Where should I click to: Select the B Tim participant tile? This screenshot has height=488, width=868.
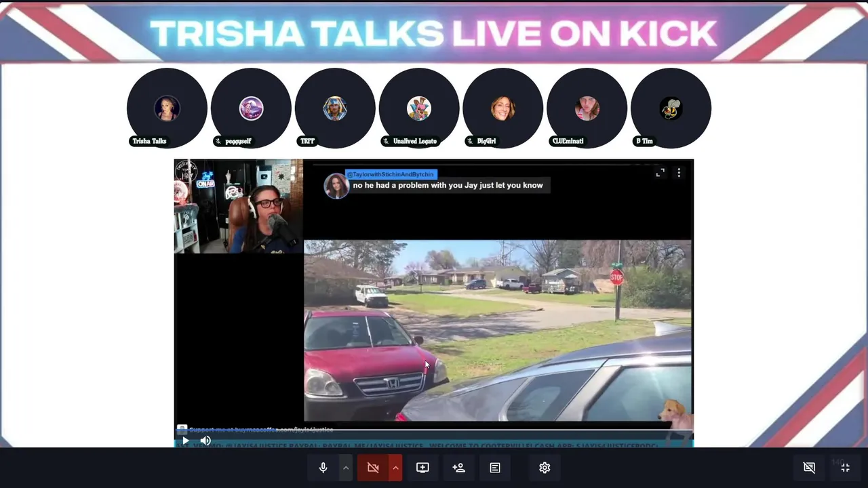[671, 108]
